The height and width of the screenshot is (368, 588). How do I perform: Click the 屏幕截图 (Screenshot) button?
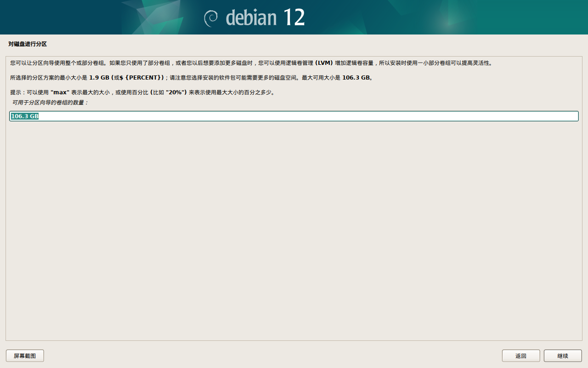(x=25, y=356)
